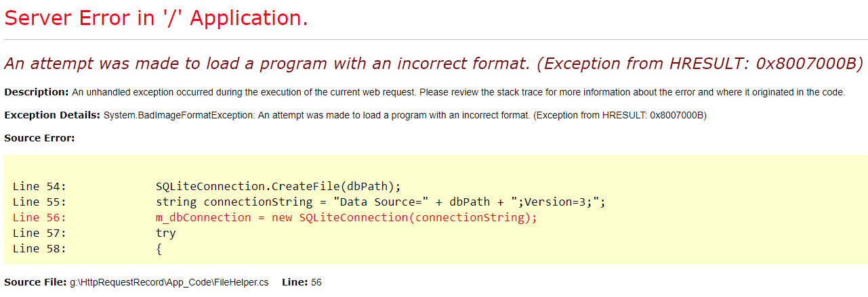The height and width of the screenshot is (297, 868).
Task: Click the italic incorrect format error message
Action: pyautogui.click(x=434, y=64)
